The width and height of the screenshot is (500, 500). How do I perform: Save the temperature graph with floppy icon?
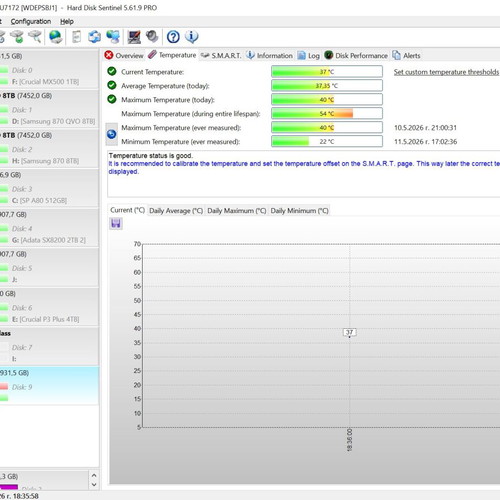(x=116, y=223)
